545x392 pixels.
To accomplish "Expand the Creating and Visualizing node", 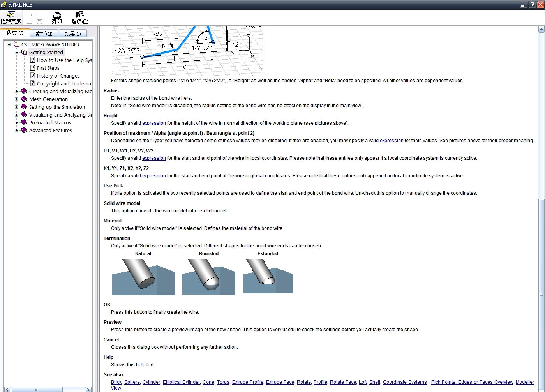I will click(x=16, y=91).
